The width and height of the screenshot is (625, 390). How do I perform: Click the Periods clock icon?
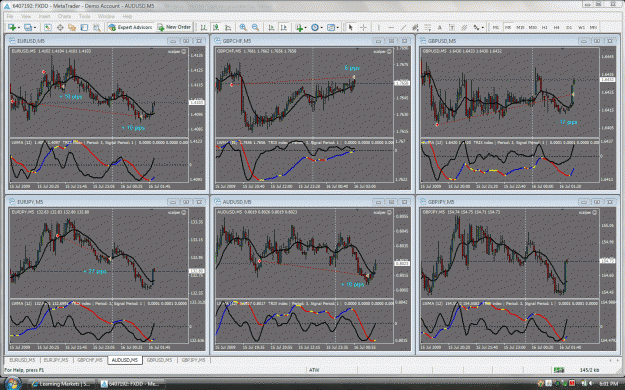314,27
